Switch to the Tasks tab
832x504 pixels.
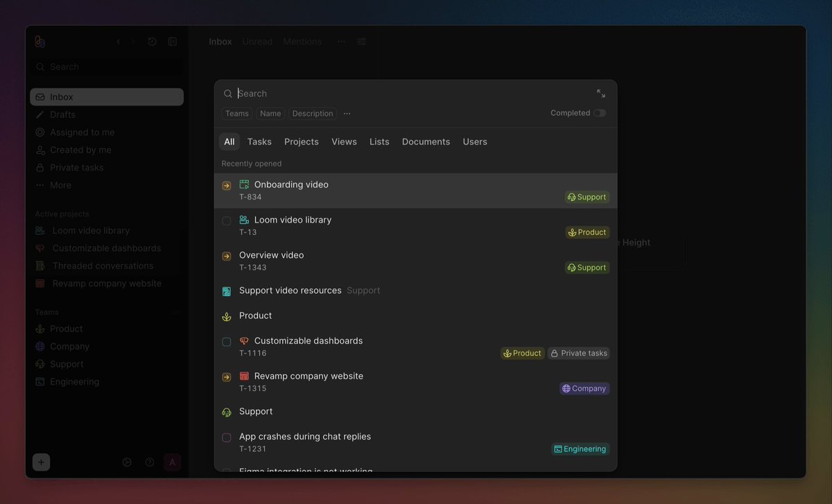(259, 141)
